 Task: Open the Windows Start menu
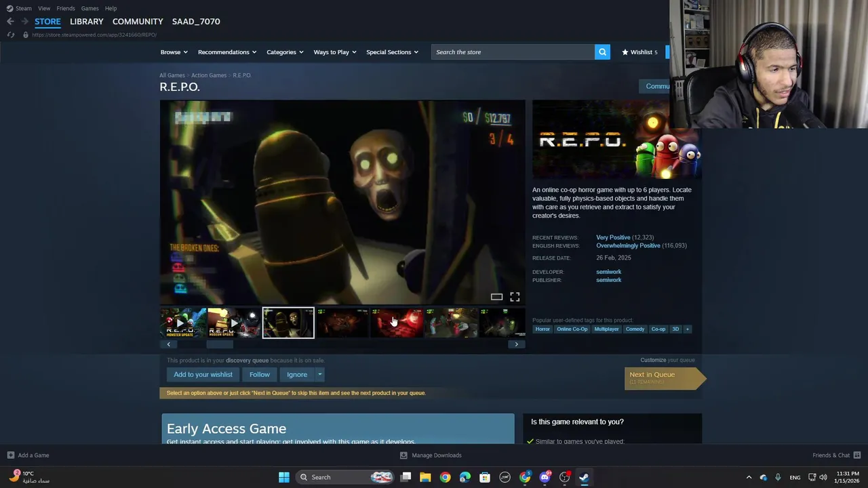[x=284, y=477]
